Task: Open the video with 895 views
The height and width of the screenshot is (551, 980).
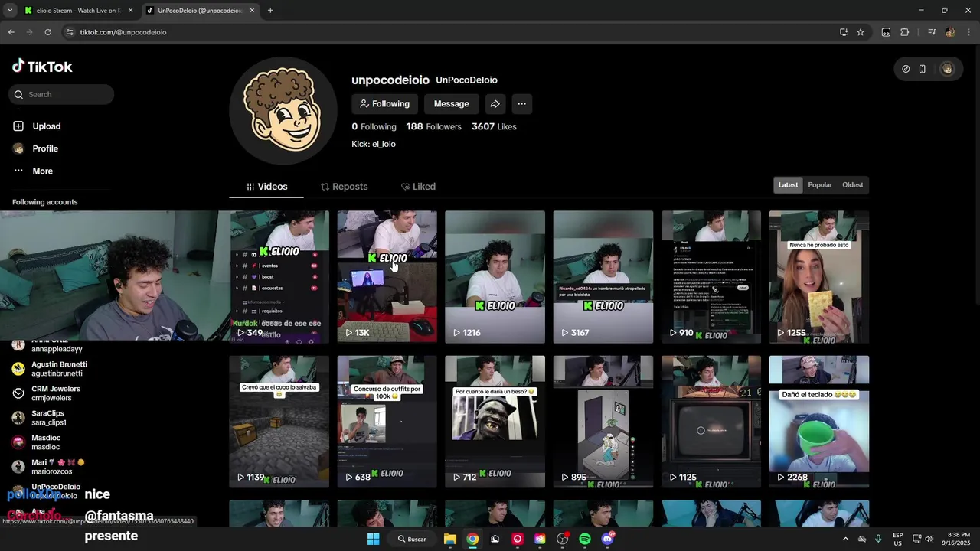Action: 603,421
